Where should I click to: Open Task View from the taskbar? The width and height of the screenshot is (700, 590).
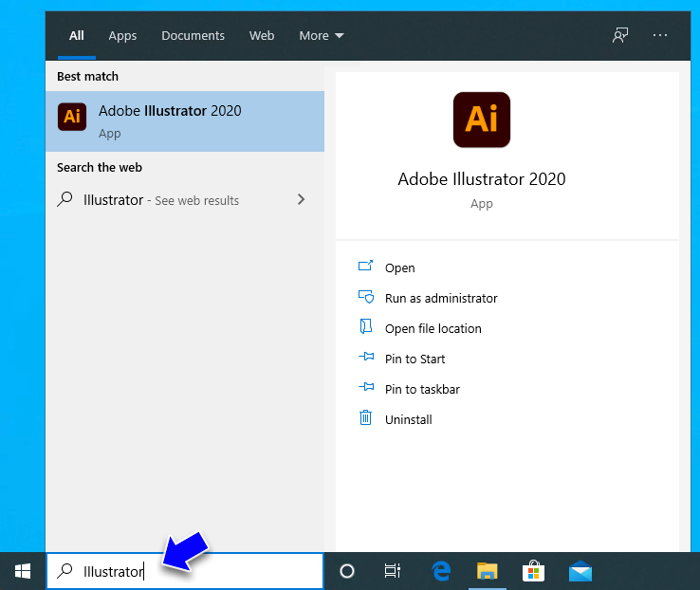(393, 571)
